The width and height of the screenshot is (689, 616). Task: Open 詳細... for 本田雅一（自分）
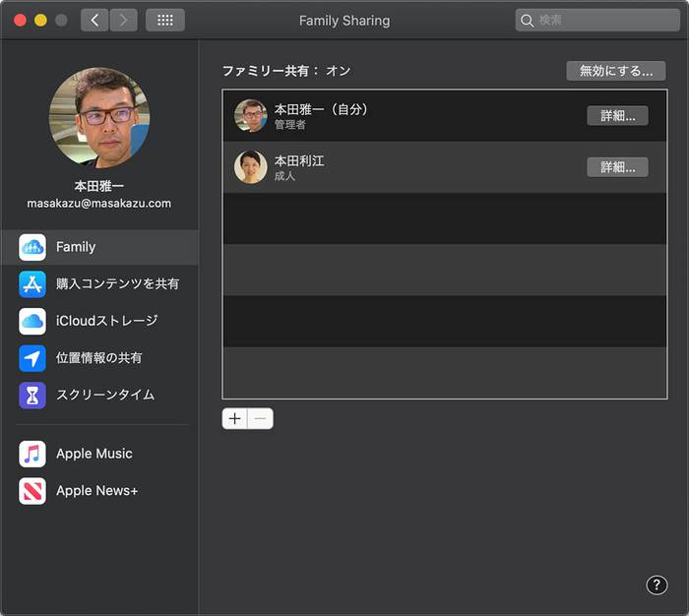(x=617, y=116)
